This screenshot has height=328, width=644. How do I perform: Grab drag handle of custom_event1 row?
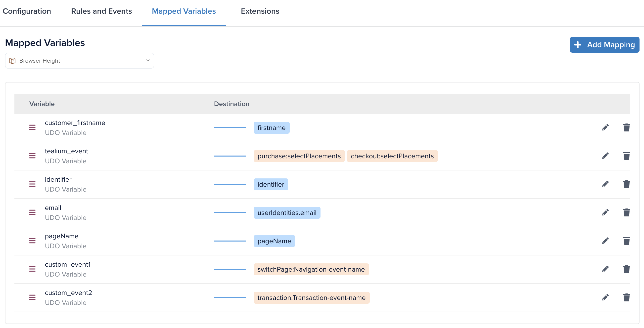(x=32, y=269)
